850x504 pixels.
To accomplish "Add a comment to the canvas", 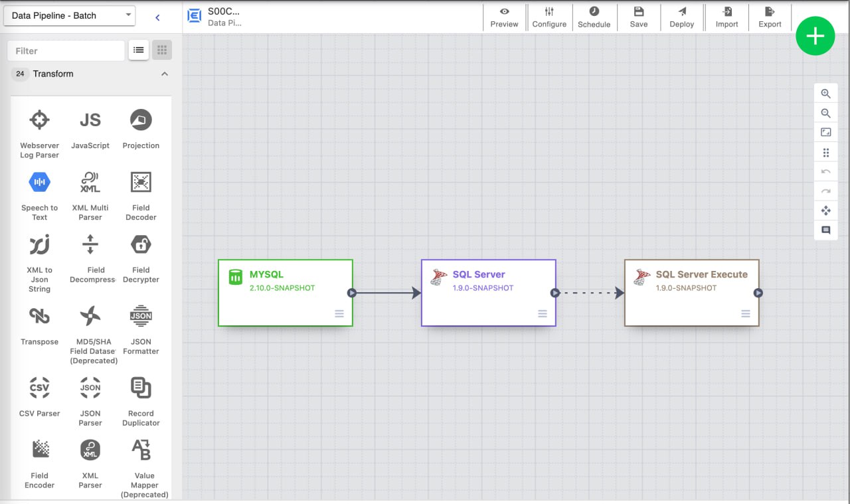I will pos(825,230).
